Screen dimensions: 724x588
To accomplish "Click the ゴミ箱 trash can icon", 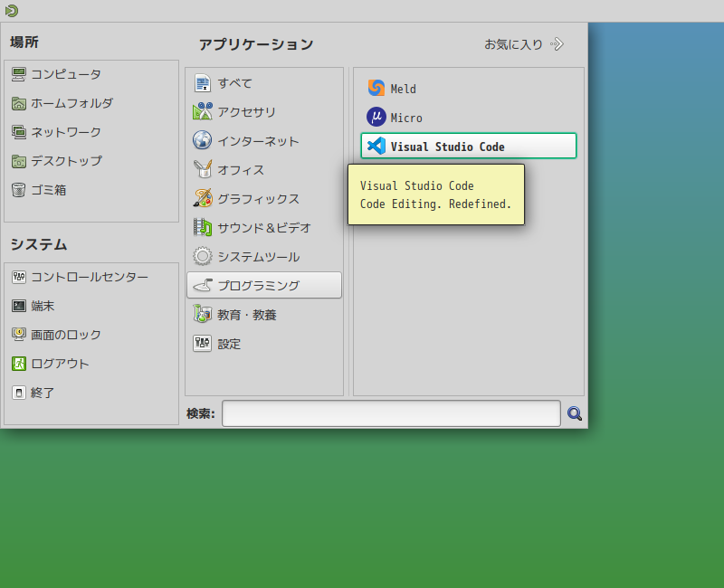I will pyautogui.click(x=18, y=190).
